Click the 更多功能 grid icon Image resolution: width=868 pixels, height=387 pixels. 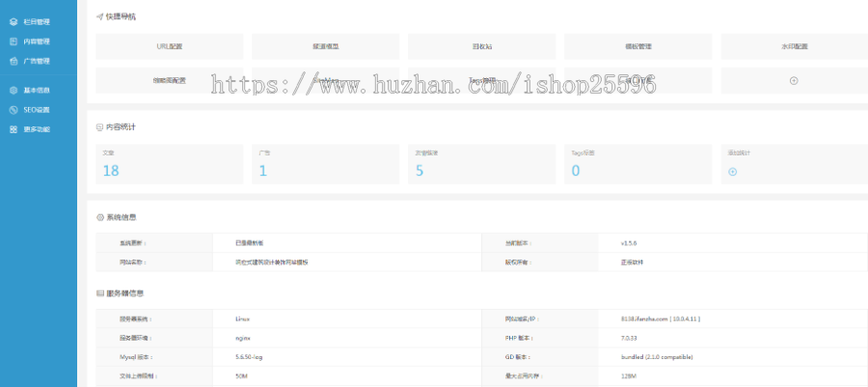point(14,129)
